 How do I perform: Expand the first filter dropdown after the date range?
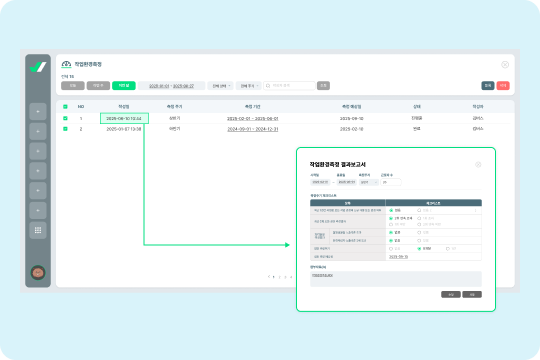221,86
